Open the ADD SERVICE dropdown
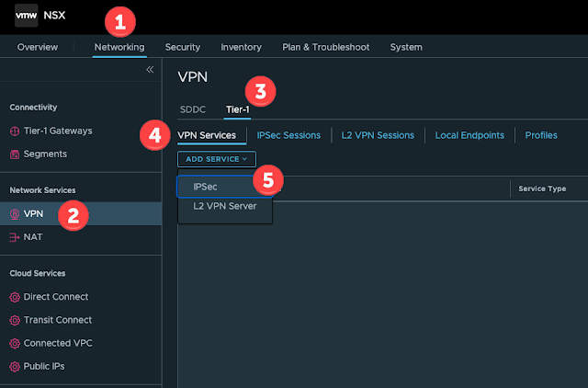 coord(217,159)
